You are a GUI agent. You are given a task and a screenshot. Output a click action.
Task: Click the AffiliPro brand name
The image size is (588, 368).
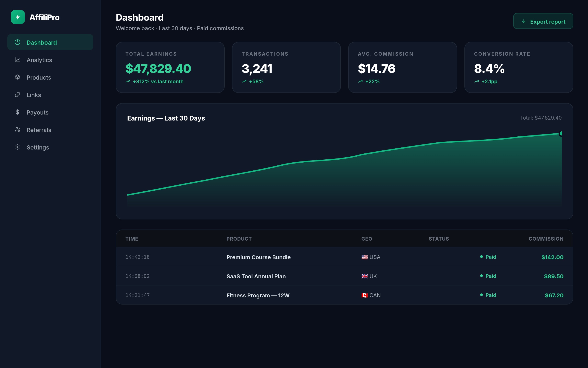click(x=45, y=17)
